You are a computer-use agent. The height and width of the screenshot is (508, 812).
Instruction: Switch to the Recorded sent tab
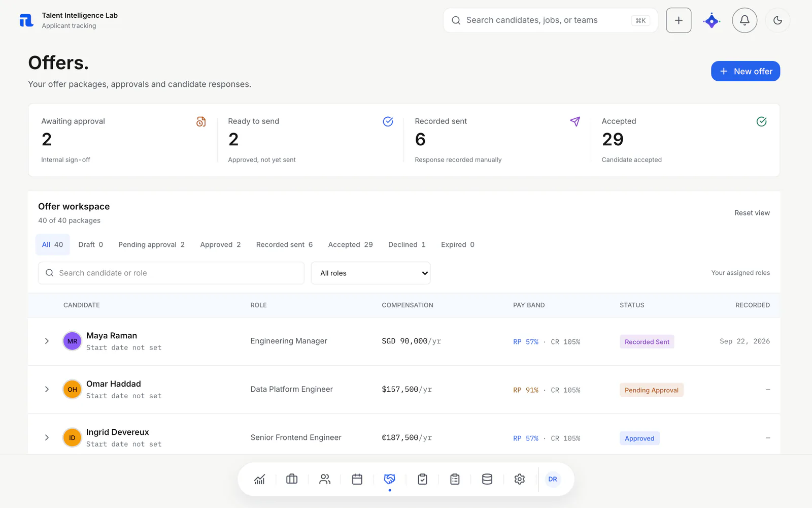pyautogui.click(x=284, y=244)
